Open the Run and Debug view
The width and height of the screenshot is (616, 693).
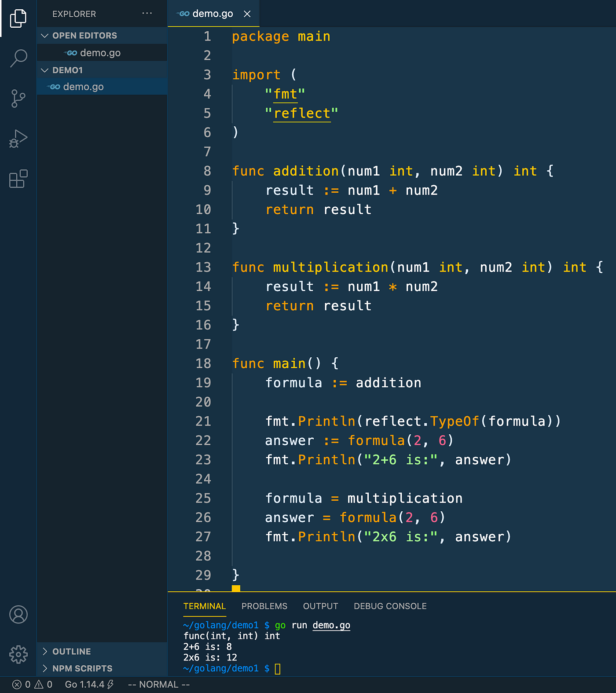(x=18, y=139)
